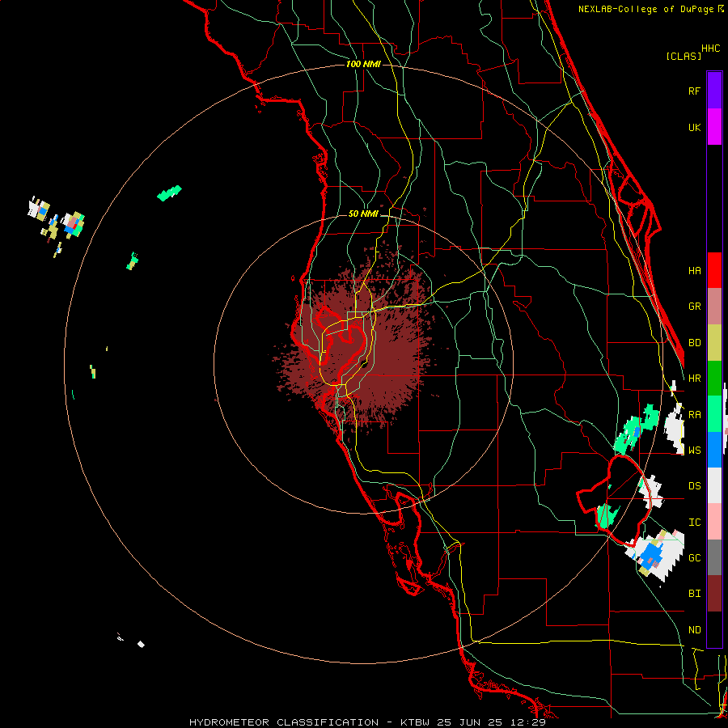Pick the HR green legend swatch
Image resolution: width=728 pixels, height=728 pixels.
tap(714, 379)
